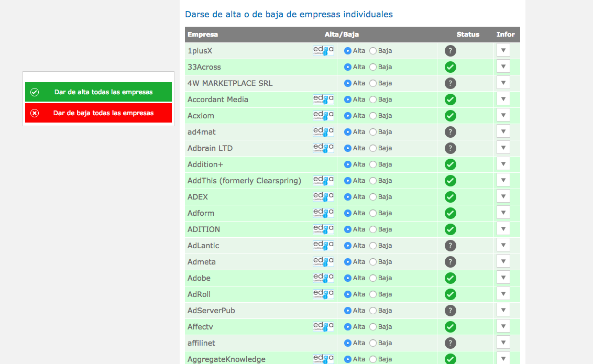Click the green check status for ADITION
Screen dimensions: 593x364
pyautogui.click(x=450, y=229)
